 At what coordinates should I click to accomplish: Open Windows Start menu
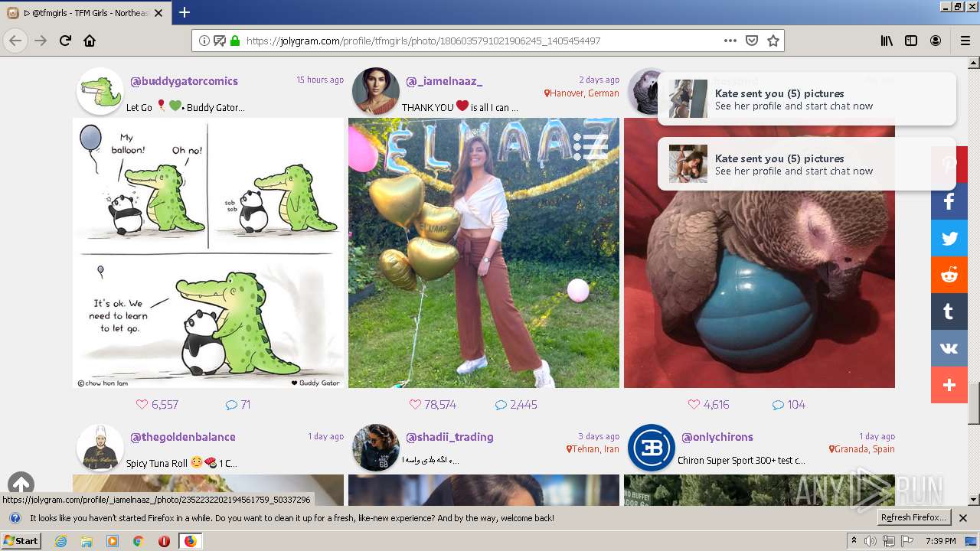[x=21, y=540]
